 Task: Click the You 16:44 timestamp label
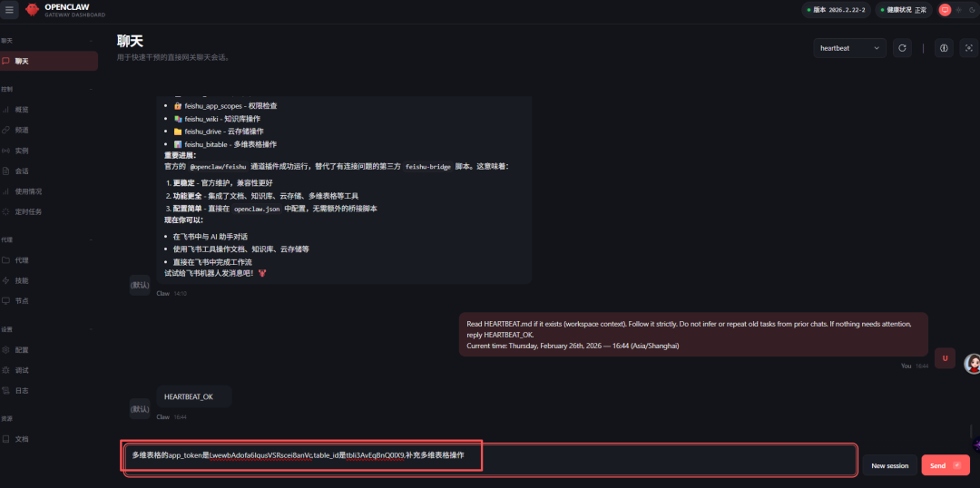[x=915, y=366]
